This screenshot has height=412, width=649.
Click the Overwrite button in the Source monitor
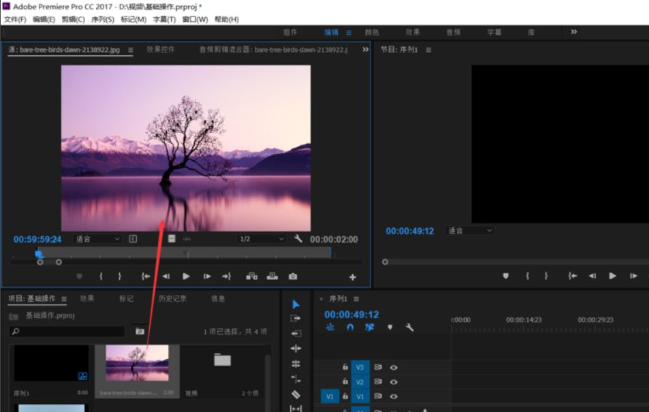coord(272,276)
